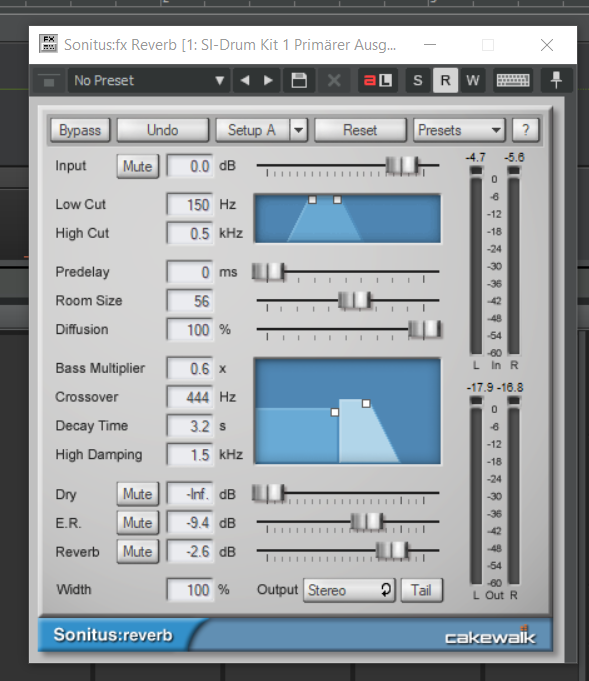The height and width of the screenshot is (681, 589).
Task: Open help with the question mark button
Action: (x=526, y=130)
